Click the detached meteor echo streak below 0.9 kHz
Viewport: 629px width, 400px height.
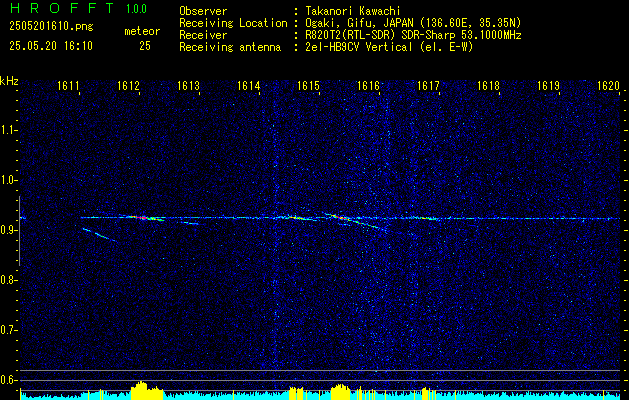(99, 235)
